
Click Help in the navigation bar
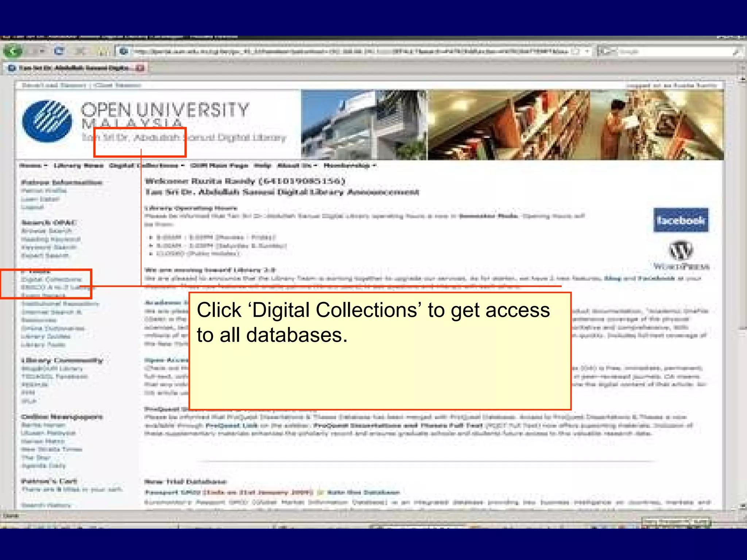coord(262,166)
